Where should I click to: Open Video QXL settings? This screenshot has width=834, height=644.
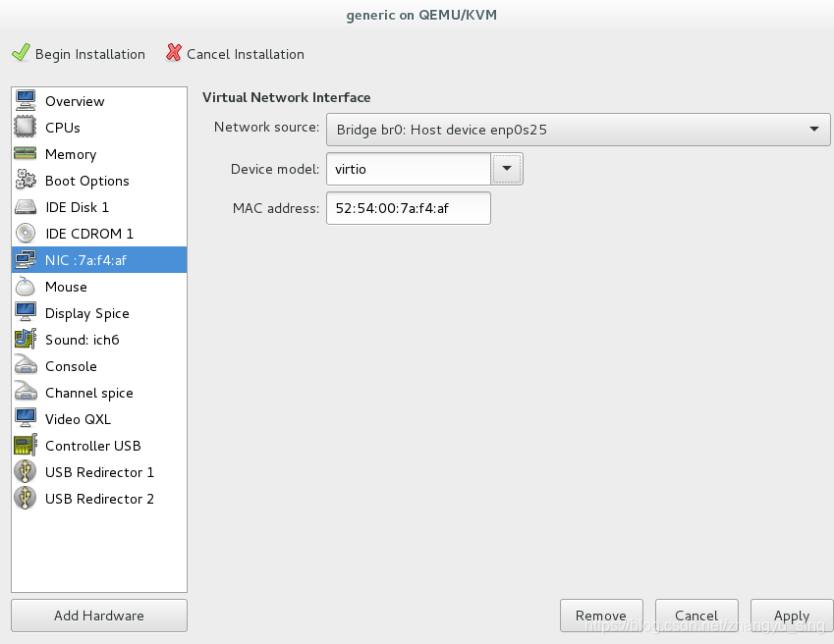tap(99, 420)
